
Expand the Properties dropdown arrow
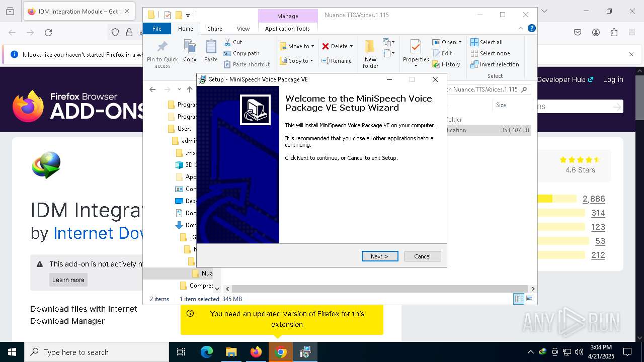tap(416, 66)
